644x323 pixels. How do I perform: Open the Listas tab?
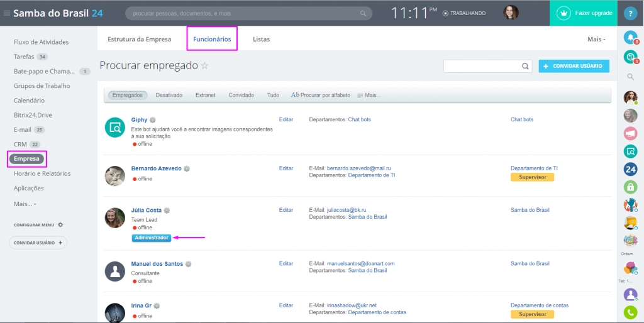click(261, 40)
